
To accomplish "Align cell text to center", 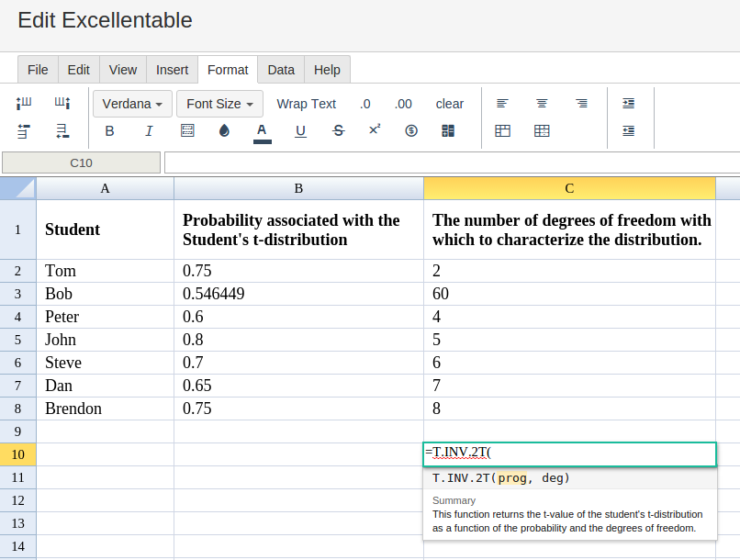I will click(543, 104).
